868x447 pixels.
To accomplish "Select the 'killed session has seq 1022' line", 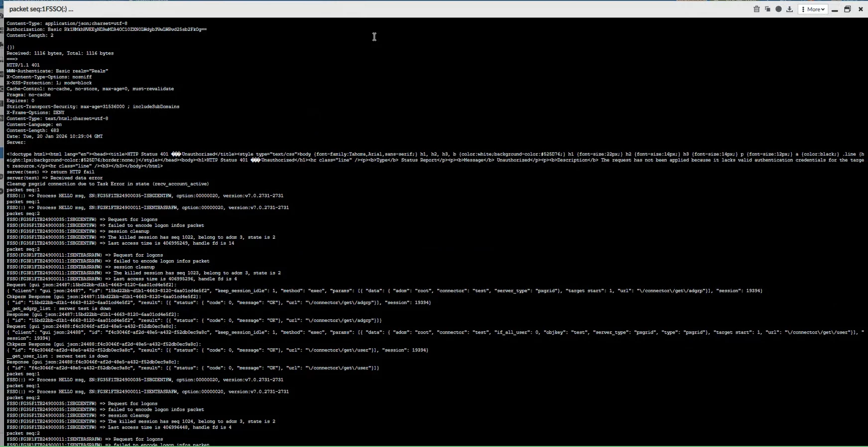I will pyautogui.click(x=141, y=237).
